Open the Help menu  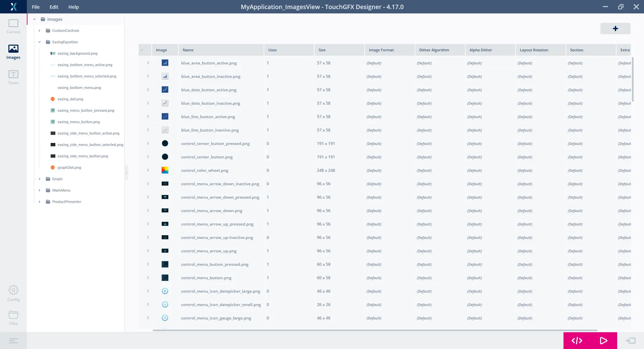coord(73,7)
